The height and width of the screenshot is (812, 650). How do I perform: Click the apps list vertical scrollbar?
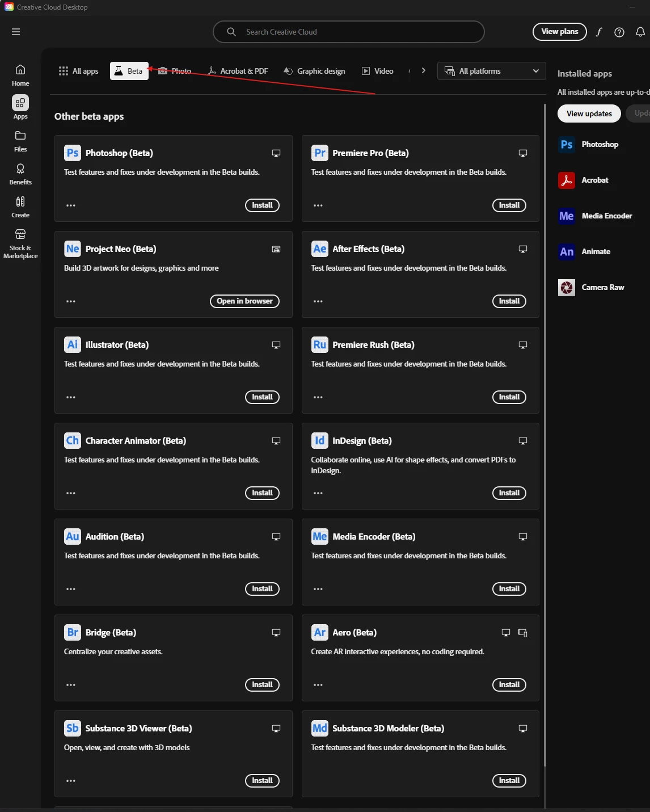click(545, 435)
